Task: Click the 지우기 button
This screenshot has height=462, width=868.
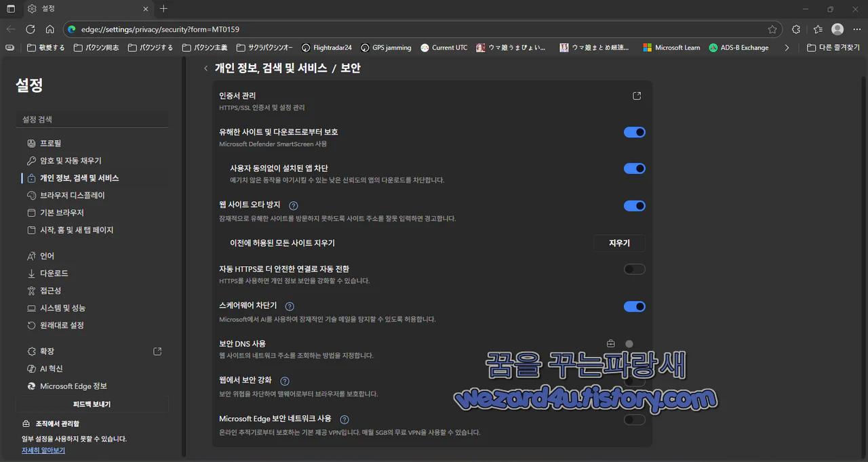Action: point(619,243)
